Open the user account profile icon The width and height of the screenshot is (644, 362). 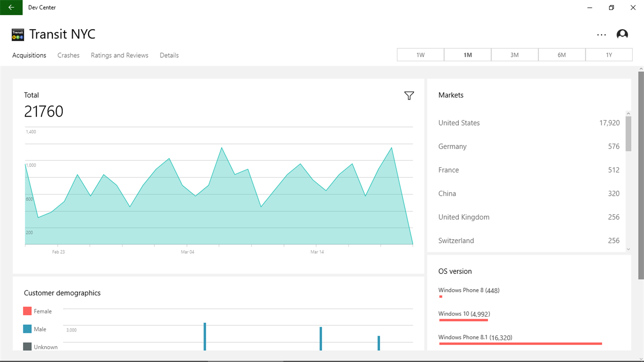pos(622,35)
